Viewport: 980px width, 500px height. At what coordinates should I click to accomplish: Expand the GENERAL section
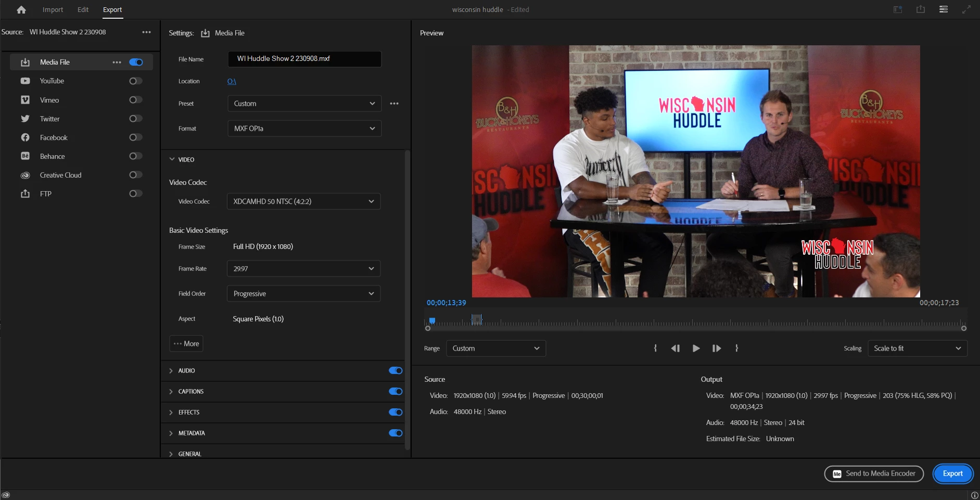(x=171, y=454)
